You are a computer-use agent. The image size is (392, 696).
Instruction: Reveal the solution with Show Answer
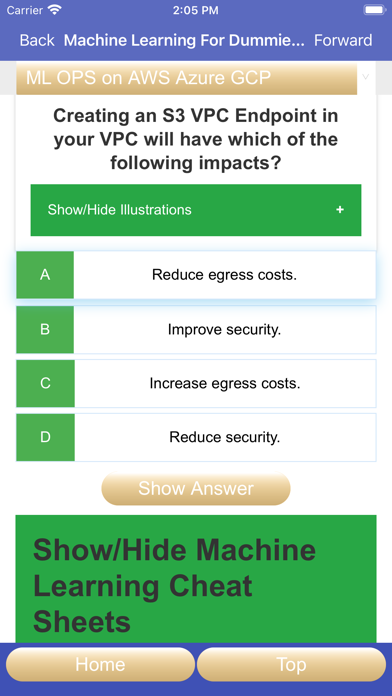(x=196, y=489)
